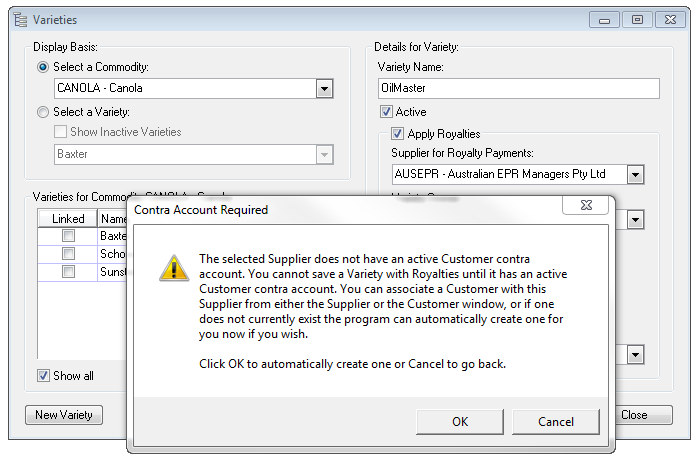Click the Linked column header
The height and width of the screenshot is (456, 699).
pos(68,218)
